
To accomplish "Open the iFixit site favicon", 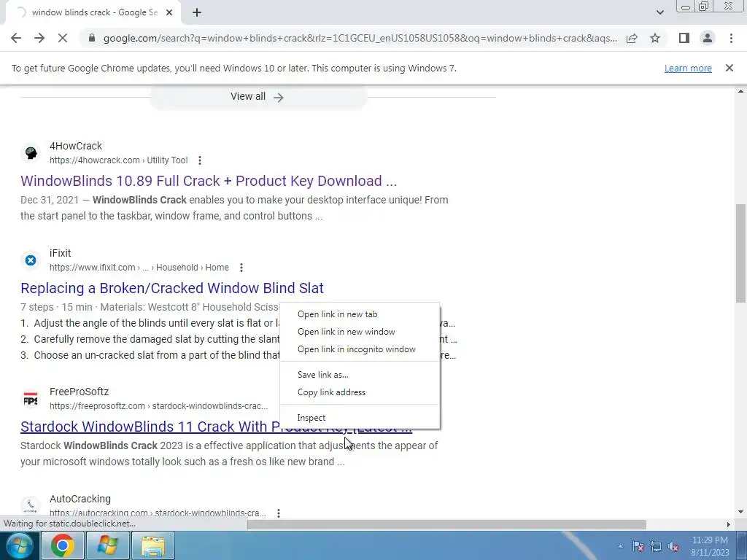I will (31, 260).
